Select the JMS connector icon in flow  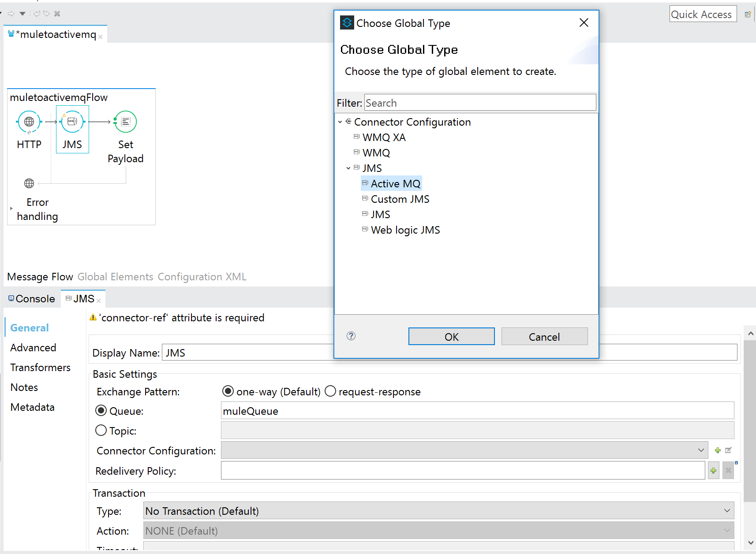72,122
